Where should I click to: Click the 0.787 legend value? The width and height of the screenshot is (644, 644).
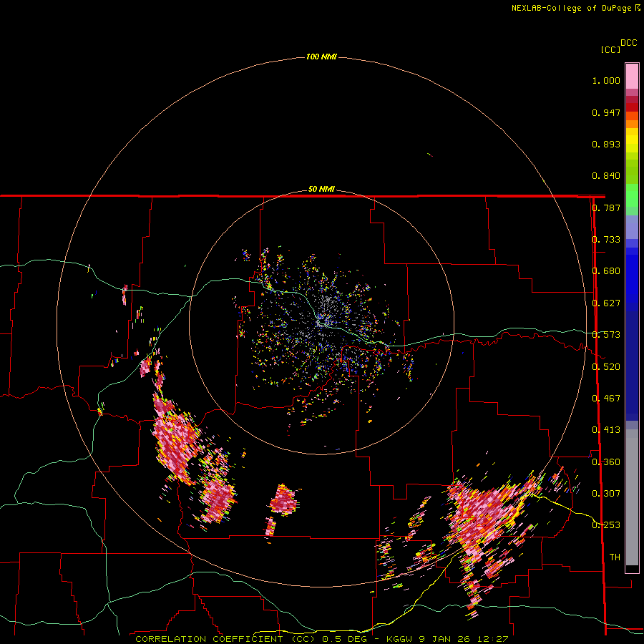click(x=606, y=208)
